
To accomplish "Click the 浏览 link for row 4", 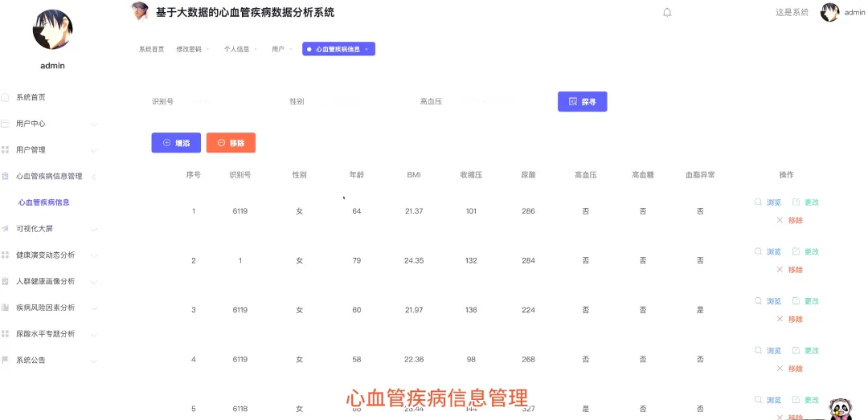I will coord(773,350).
